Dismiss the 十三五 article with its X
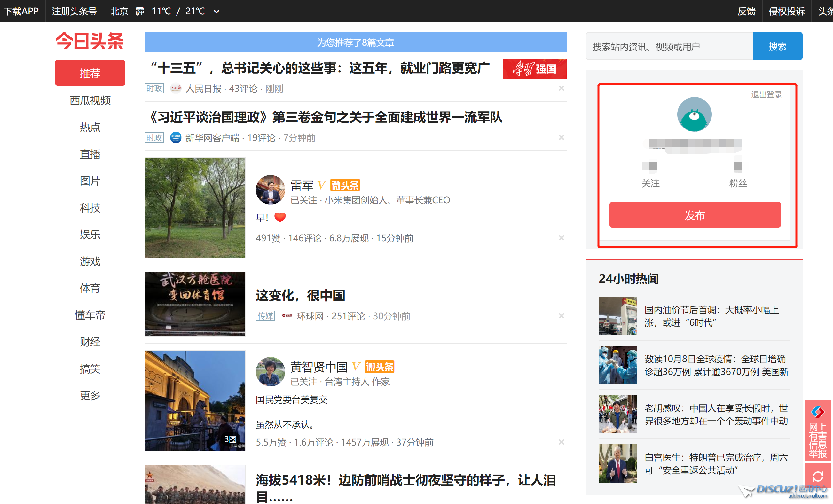 coord(561,89)
